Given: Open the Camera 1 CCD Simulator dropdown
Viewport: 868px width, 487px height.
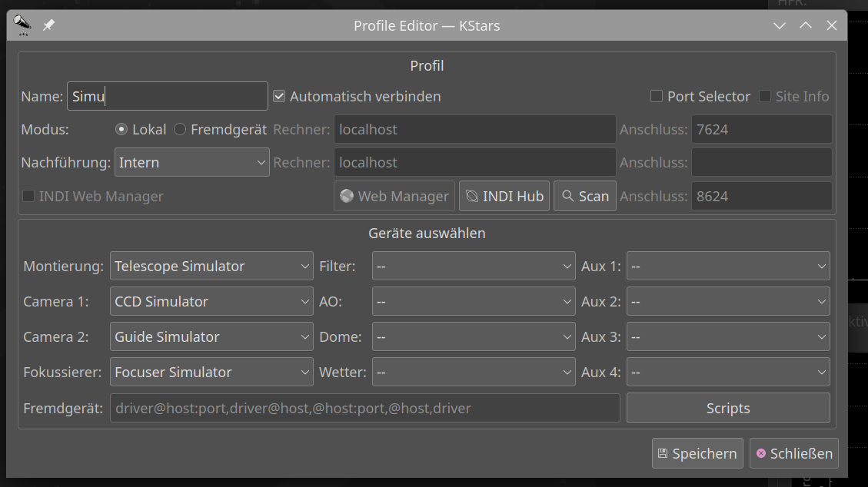Looking at the screenshot, I should point(211,301).
